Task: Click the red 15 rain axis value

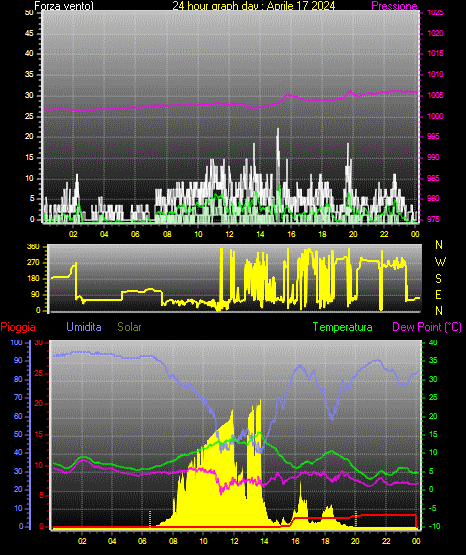Action: tap(39, 434)
